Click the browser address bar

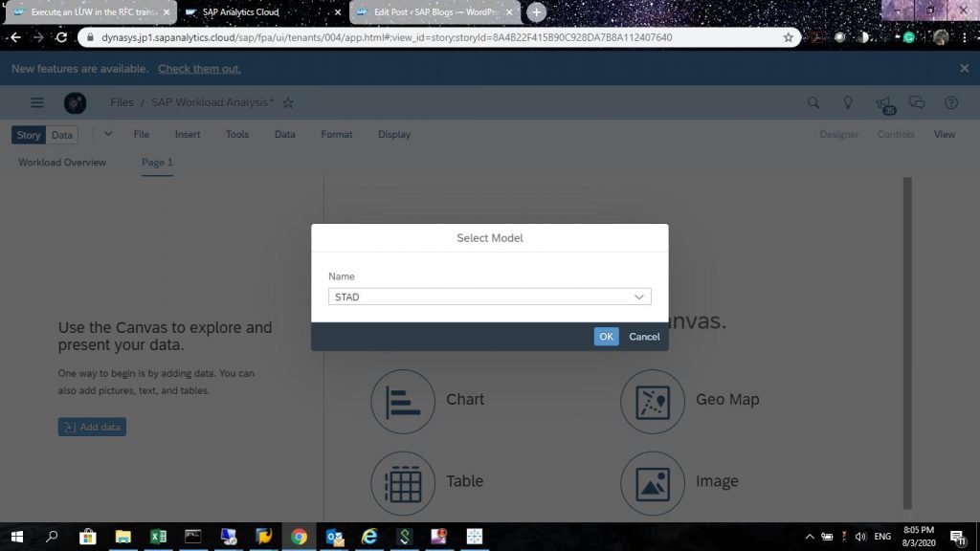[x=437, y=37]
